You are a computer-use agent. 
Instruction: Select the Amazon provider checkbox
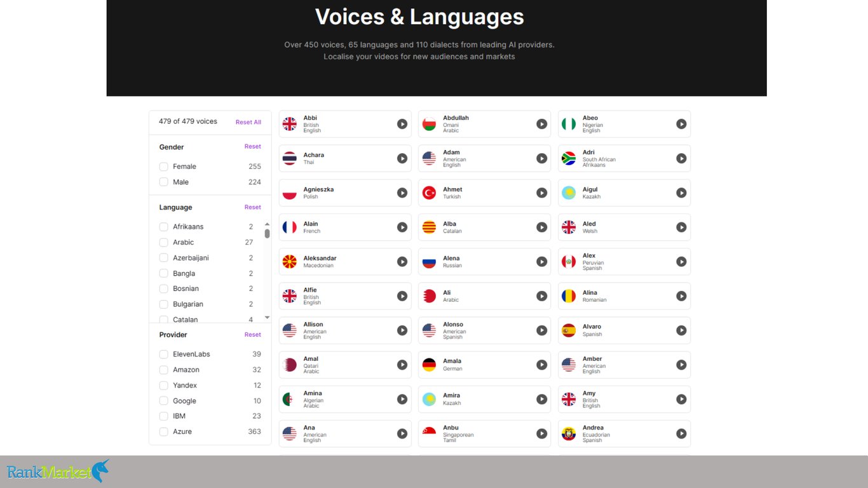(163, 370)
